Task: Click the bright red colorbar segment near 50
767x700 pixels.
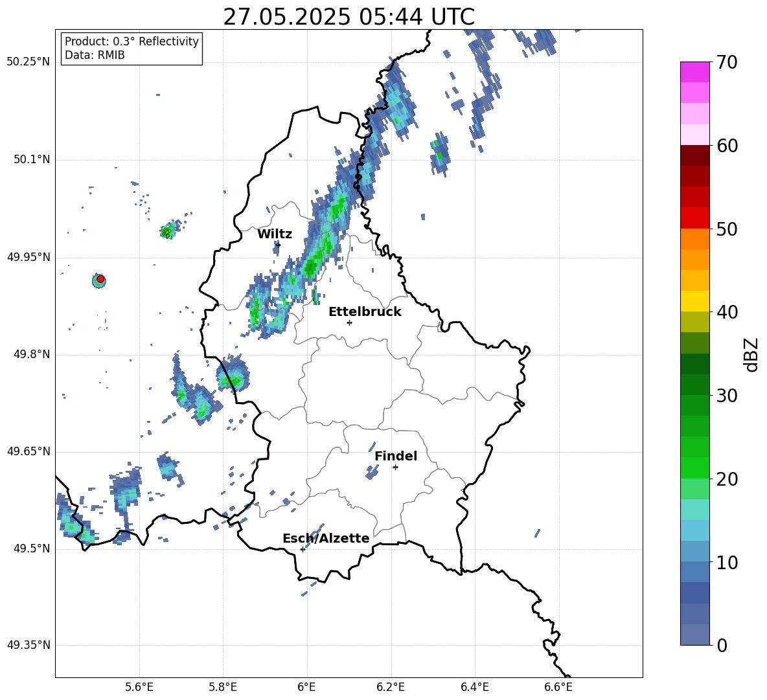Action: point(694,218)
